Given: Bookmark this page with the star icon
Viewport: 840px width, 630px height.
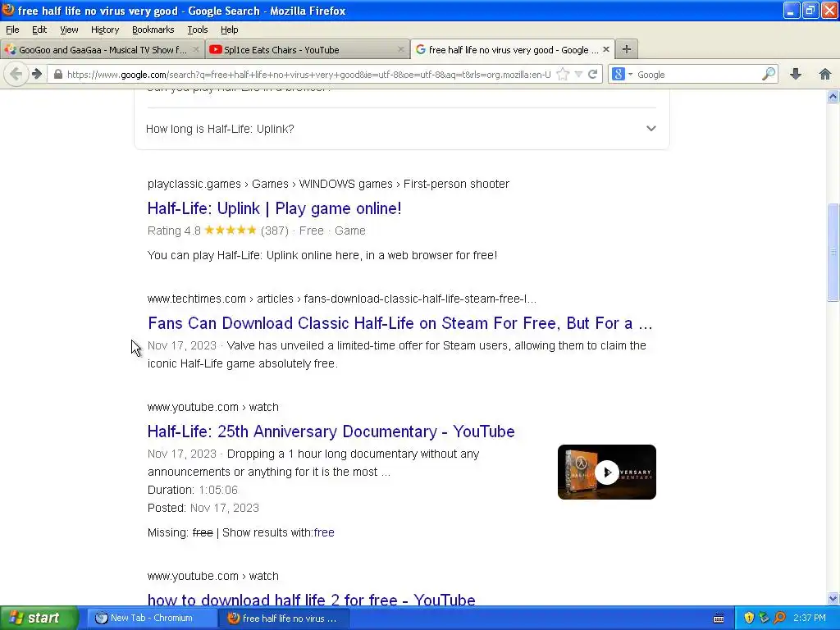Looking at the screenshot, I should coord(563,75).
